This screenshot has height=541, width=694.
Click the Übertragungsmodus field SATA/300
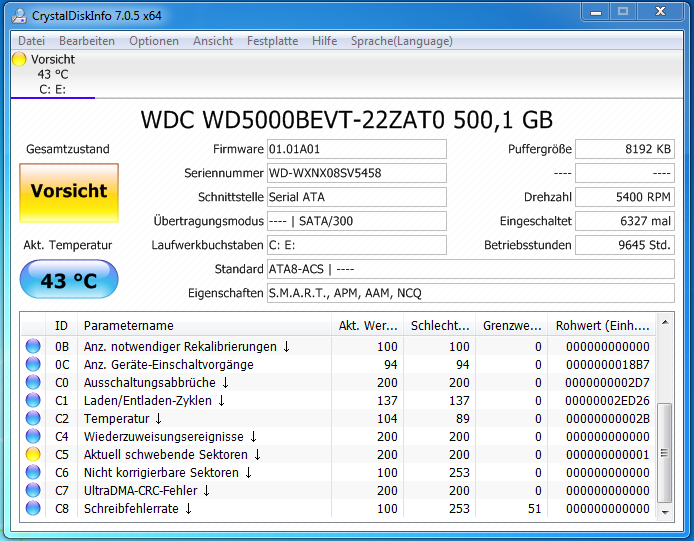click(357, 221)
